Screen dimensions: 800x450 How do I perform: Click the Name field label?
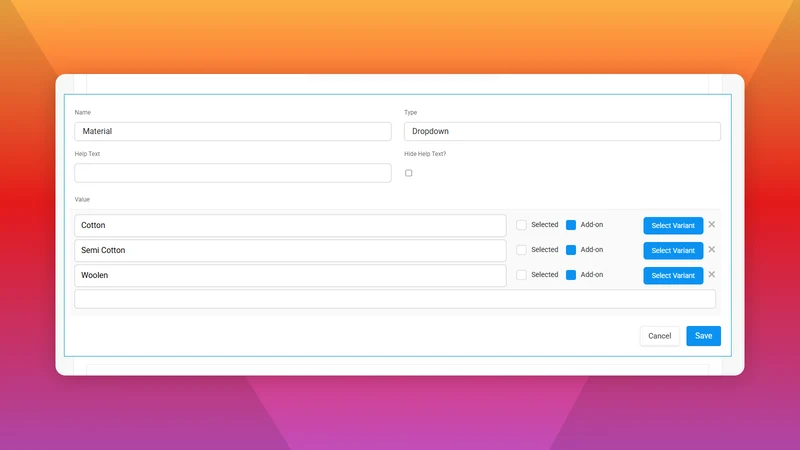83,112
